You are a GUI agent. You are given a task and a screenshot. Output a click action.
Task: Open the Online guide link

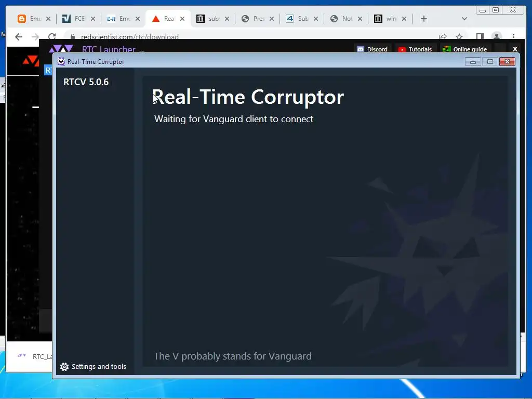465,49
